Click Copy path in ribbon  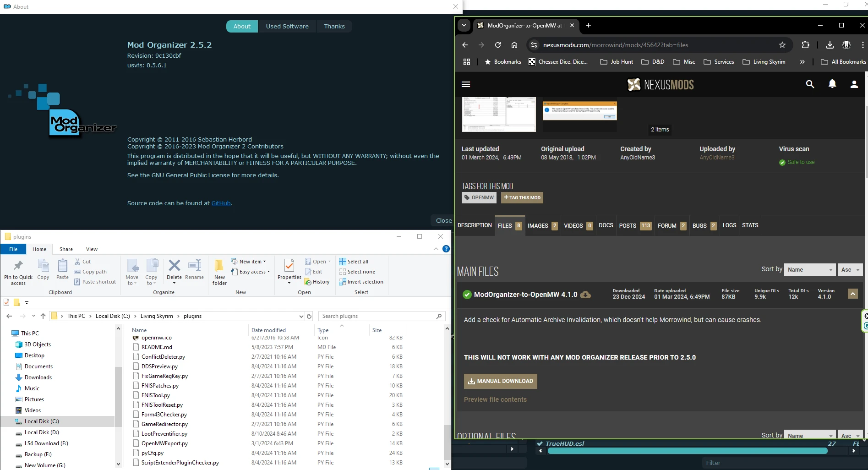(x=90, y=272)
